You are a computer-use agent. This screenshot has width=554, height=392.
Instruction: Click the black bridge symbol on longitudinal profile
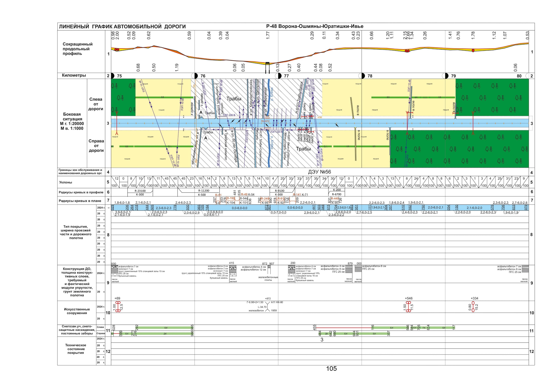(267, 63)
